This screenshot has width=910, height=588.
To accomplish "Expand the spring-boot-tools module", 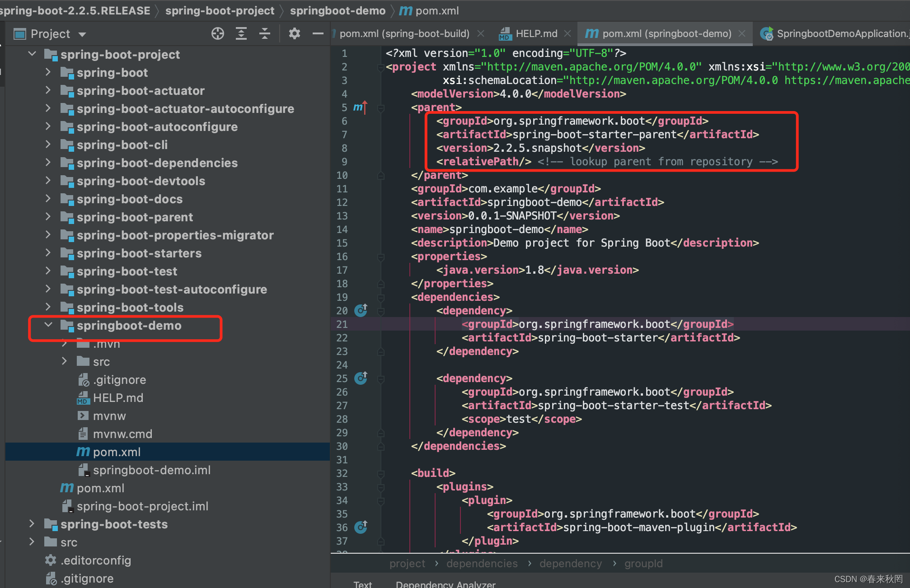I will (48, 307).
